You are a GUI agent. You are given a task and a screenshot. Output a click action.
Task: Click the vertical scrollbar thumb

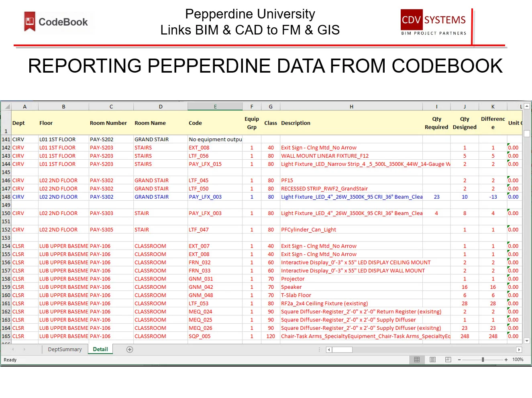tap(527, 134)
